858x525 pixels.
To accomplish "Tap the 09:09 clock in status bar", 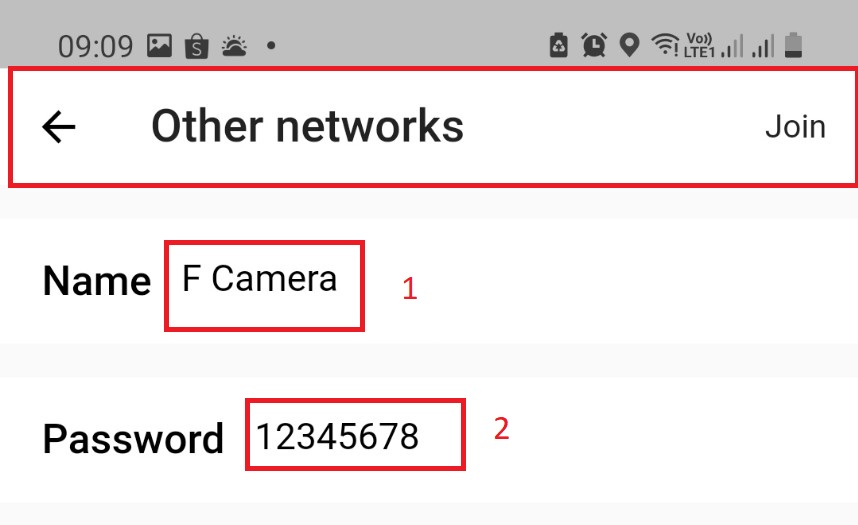I will (96, 47).
